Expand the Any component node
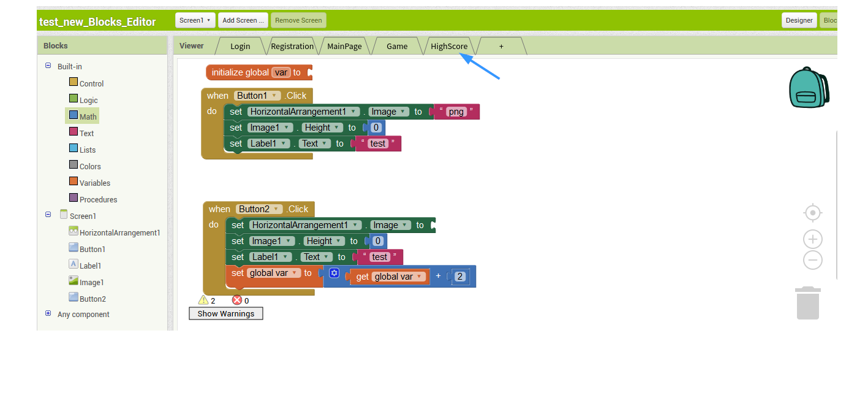 48,313
